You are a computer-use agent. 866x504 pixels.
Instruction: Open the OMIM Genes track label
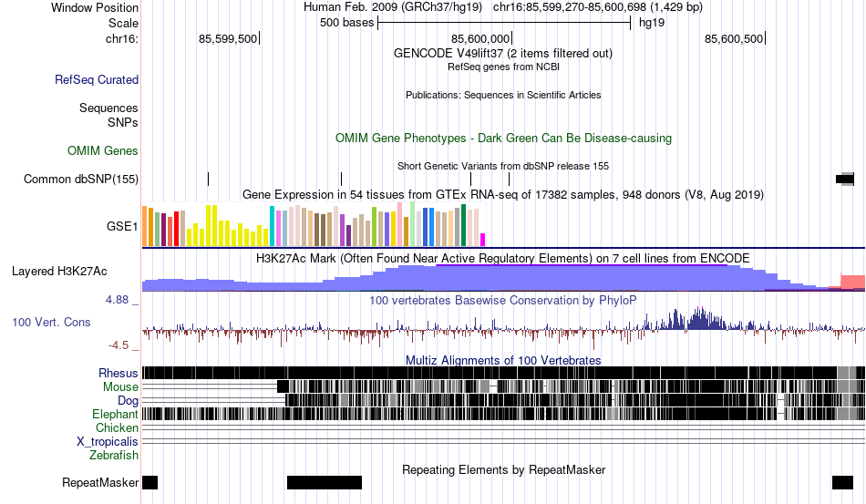point(103,150)
